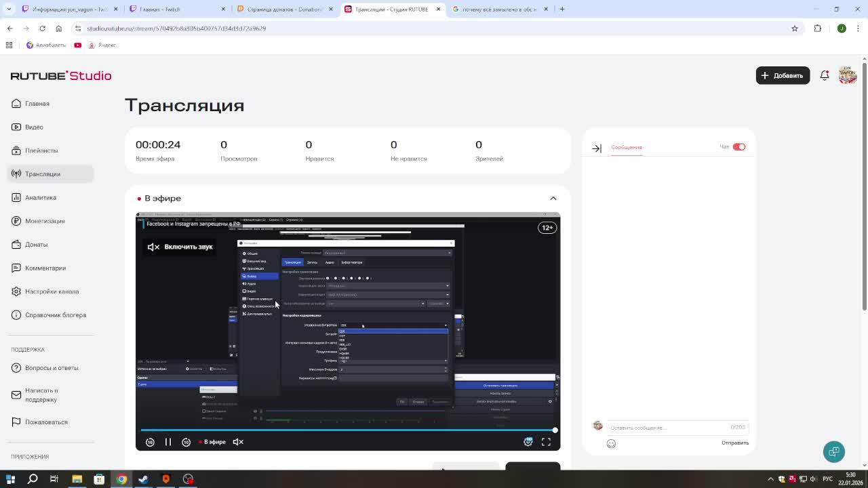868x488 pixels.
Task: Open the Яндекс bookmark
Action: 102,45
